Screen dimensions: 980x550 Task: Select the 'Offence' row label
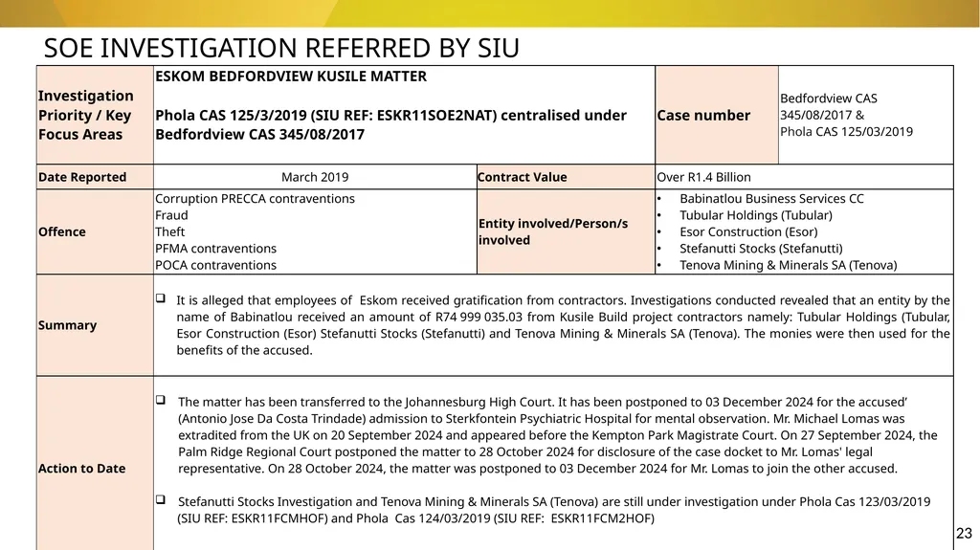pyautogui.click(x=62, y=231)
